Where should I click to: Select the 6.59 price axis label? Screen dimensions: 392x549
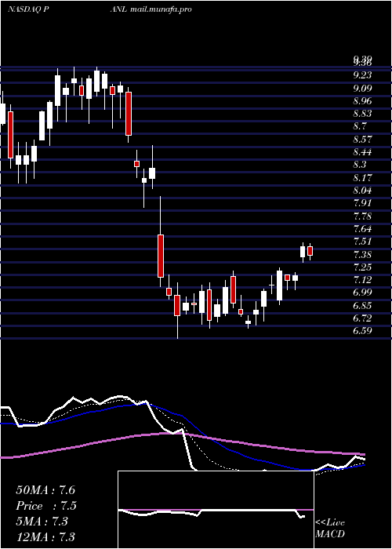coord(362,331)
